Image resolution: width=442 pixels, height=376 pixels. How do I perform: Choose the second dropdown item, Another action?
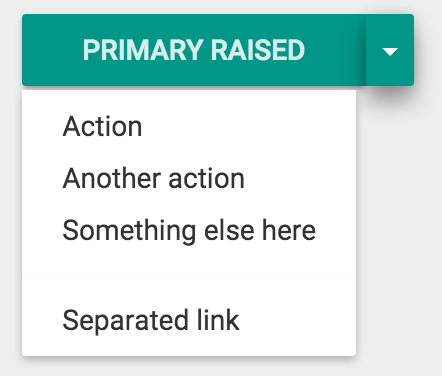click(189, 179)
